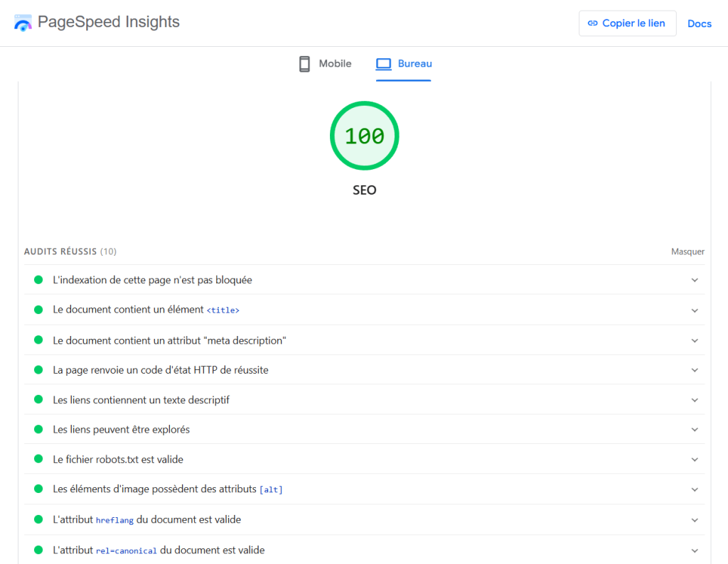728x564 pixels.
Task: Expand the robots.txt validity audit
Action: [695, 459]
